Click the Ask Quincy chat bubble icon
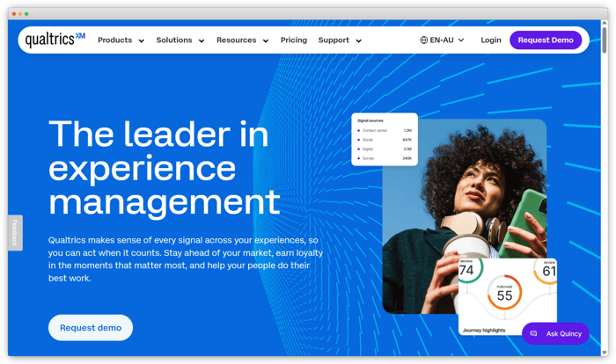Viewport: 616px width, 364px height. click(x=533, y=334)
